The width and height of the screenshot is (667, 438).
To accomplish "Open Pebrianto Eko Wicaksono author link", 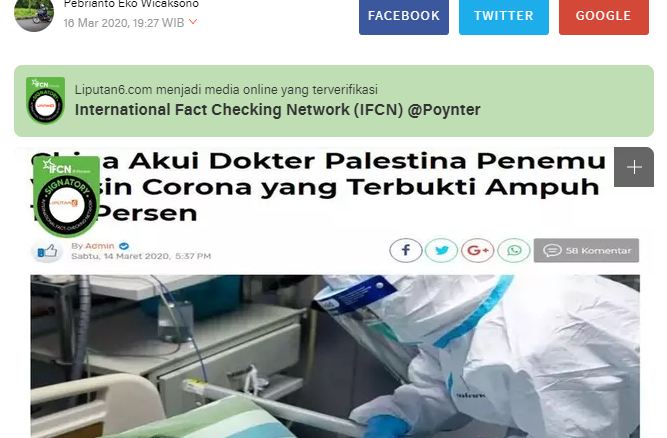I will coord(131,4).
